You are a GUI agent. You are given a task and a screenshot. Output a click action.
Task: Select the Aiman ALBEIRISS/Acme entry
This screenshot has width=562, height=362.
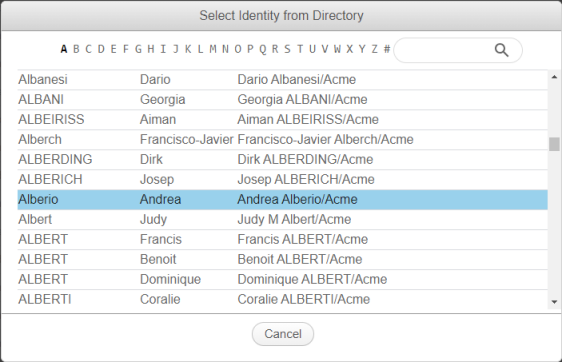(x=282, y=120)
